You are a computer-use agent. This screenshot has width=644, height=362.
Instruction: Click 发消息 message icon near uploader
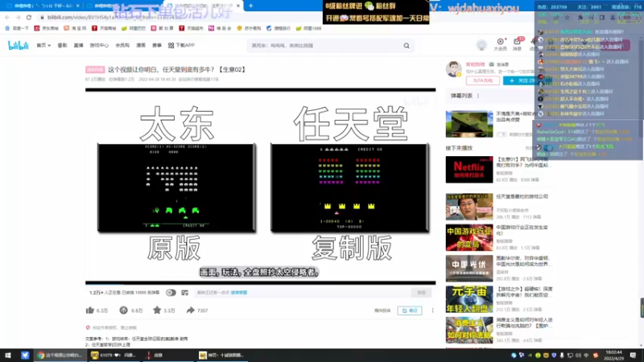[x=499, y=64]
